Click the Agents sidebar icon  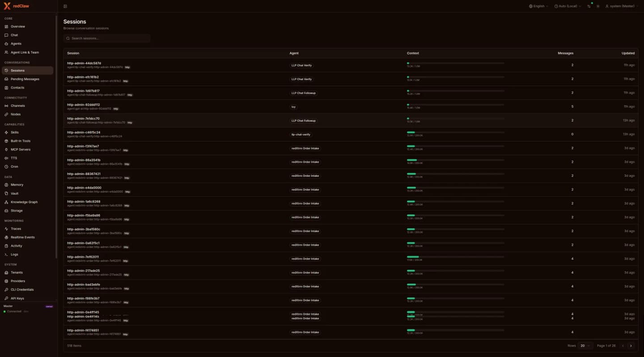coord(6,44)
